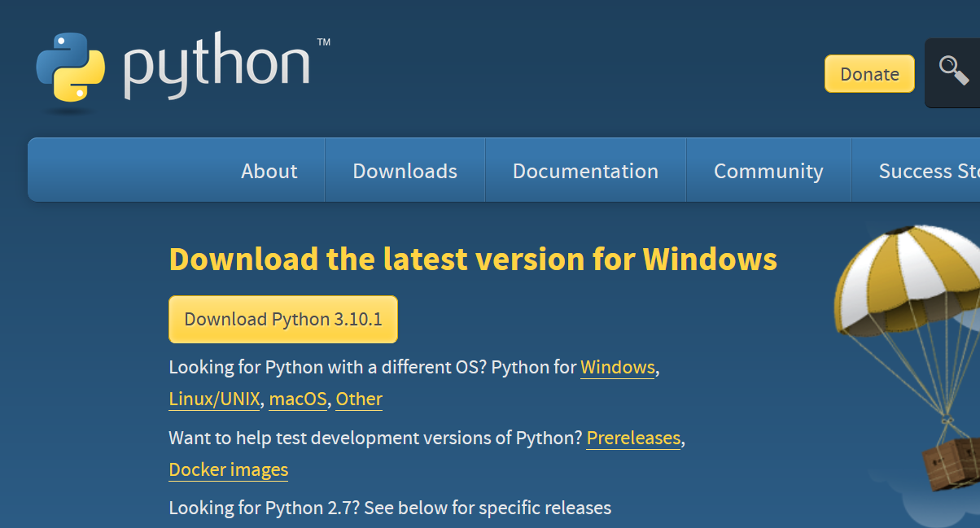Open the Community menu
Viewport: 980px width, 528px height.
coord(768,171)
